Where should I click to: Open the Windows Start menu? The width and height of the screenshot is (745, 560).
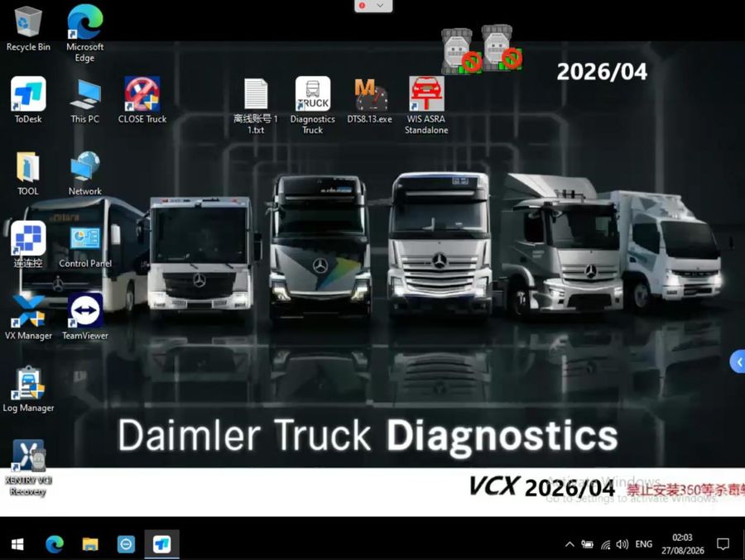click(17, 544)
